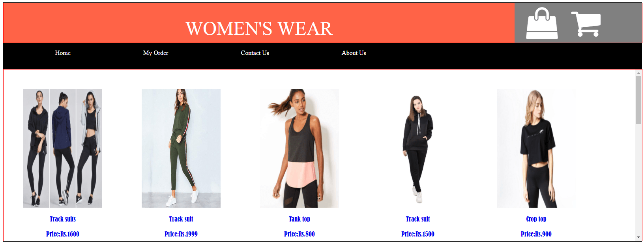Select the green track suit image
The width and height of the screenshot is (644, 244).
[181, 148]
